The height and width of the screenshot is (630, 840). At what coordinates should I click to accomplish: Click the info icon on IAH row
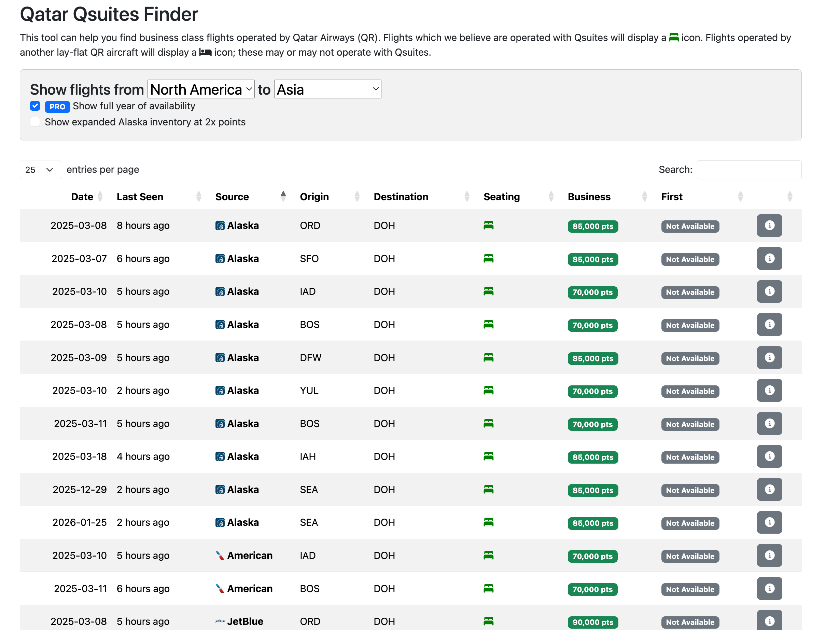click(x=769, y=457)
